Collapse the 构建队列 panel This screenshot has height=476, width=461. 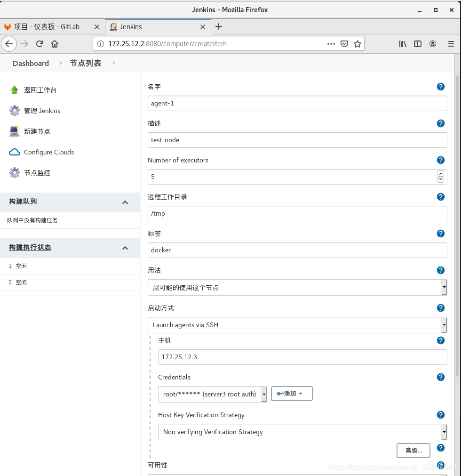[x=125, y=202]
